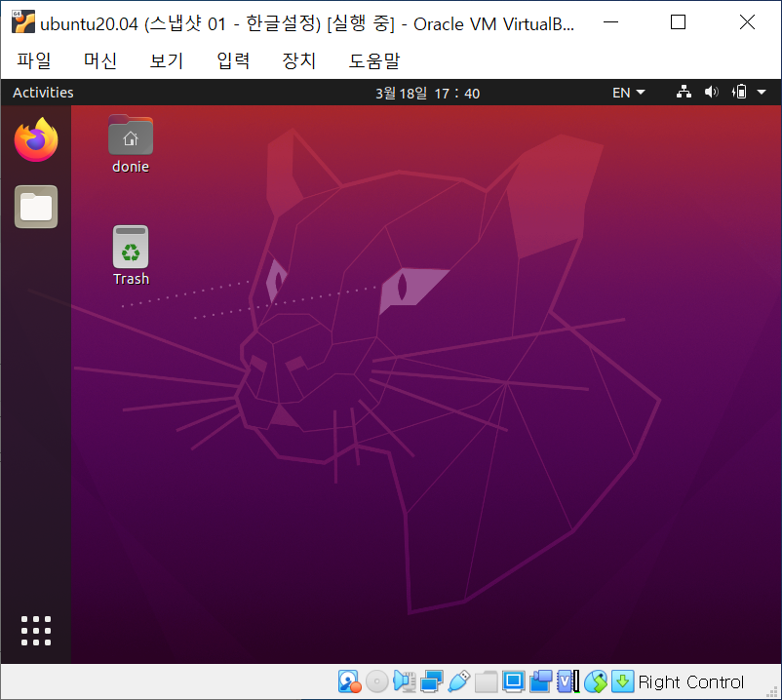Click the recording status icon

coord(540,681)
